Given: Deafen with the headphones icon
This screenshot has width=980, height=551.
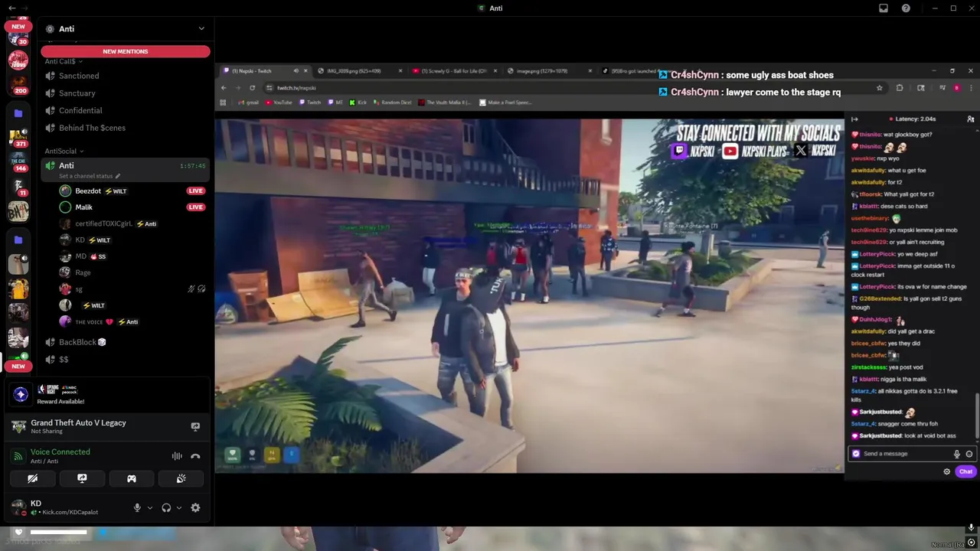Looking at the screenshot, I should [166, 507].
